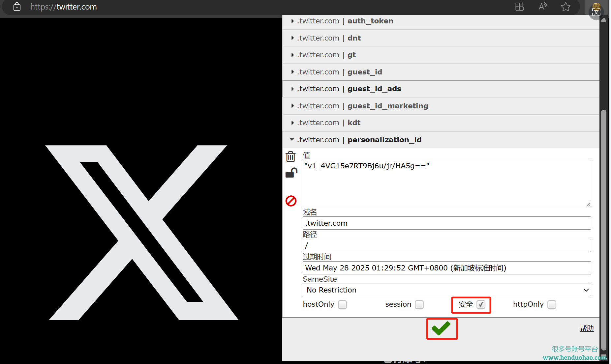
Task: Click the twitter.com URL in address bar
Action: click(64, 7)
